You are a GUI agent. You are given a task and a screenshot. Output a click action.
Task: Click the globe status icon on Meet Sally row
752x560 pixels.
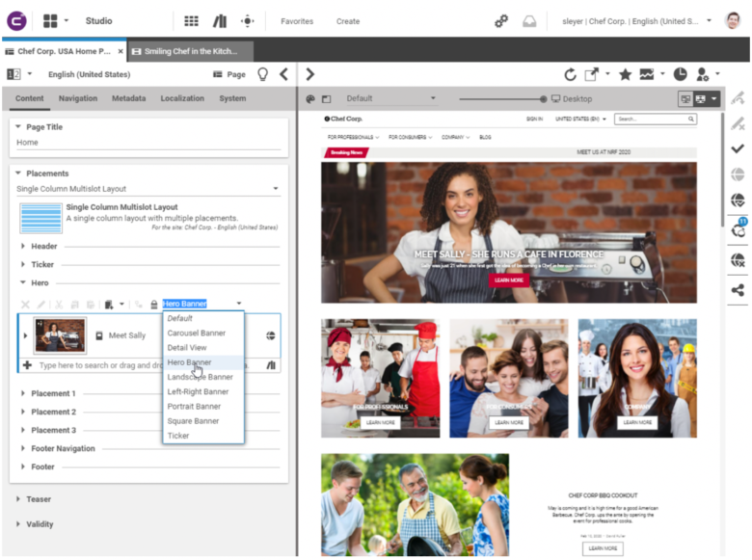(x=271, y=335)
